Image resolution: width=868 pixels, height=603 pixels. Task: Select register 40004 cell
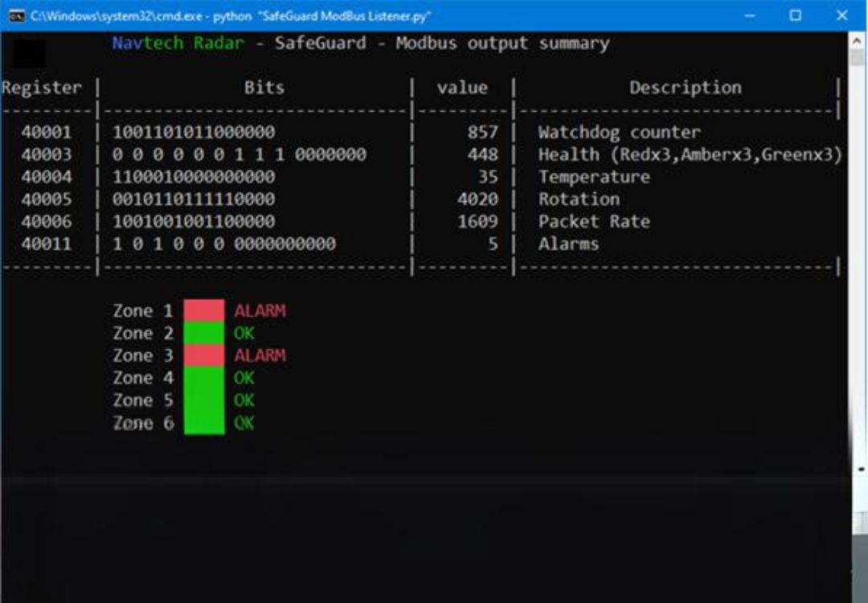pos(47,177)
